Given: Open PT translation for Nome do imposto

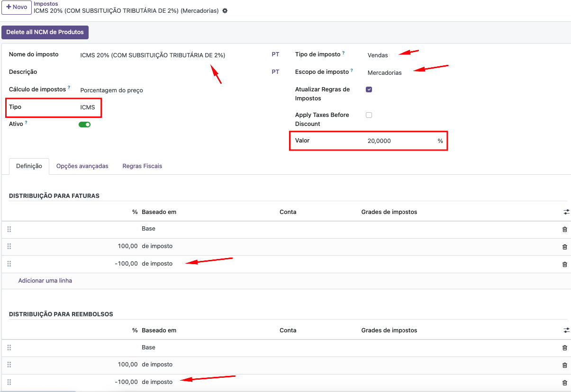Looking at the screenshot, I should click(x=275, y=54).
